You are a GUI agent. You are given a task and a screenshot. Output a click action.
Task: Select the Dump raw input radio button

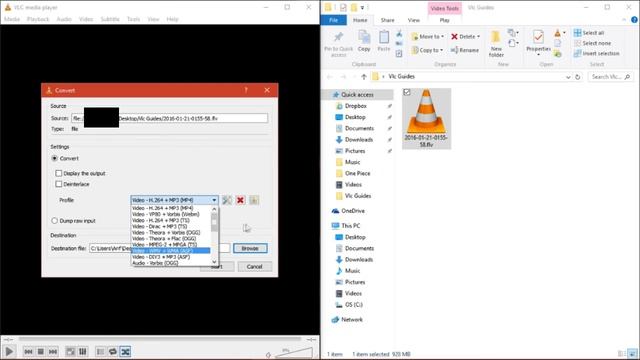coord(54,221)
